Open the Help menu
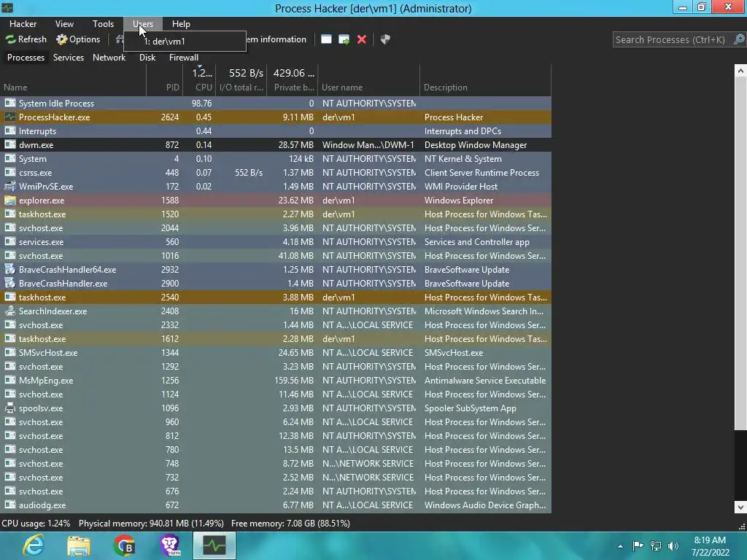The width and height of the screenshot is (747, 560). 181,24
